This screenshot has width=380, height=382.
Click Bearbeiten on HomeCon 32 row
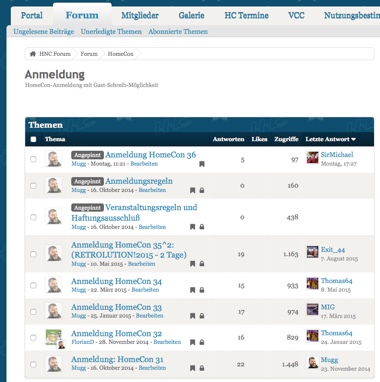tap(167, 342)
